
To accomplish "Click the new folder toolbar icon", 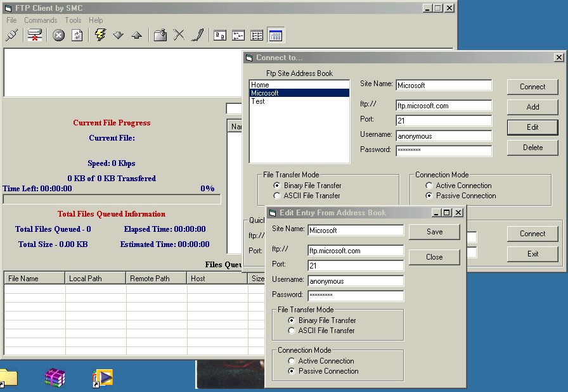I will tap(160, 35).
